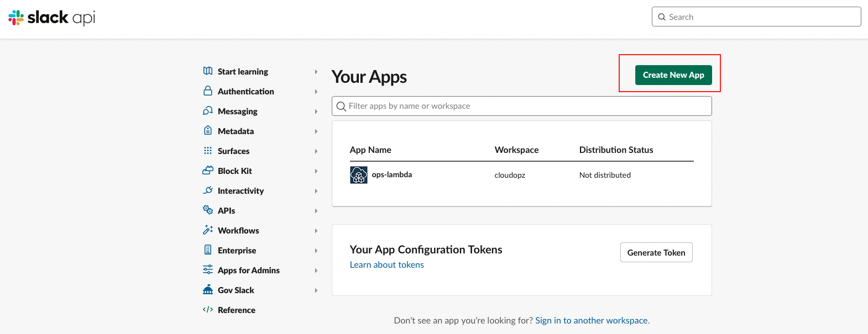
Task: Open the Reference menu item
Action: pos(237,310)
